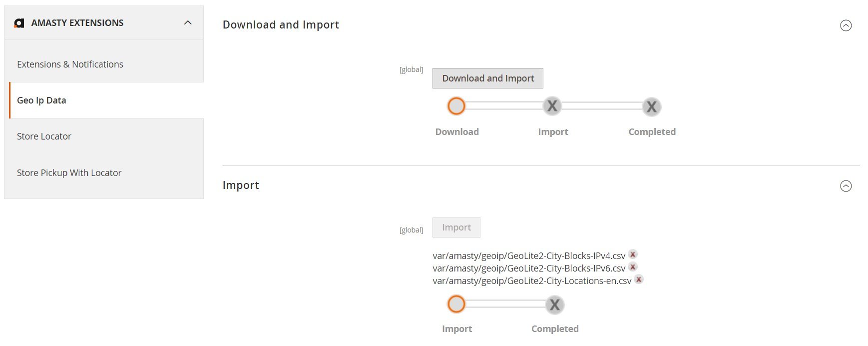868x346 pixels.
Task: Collapse the Amasty Extensions sidebar group
Action: click(188, 22)
